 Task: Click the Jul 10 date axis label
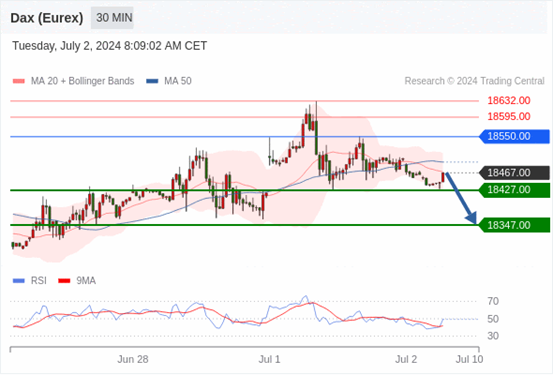tap(469, 359)
